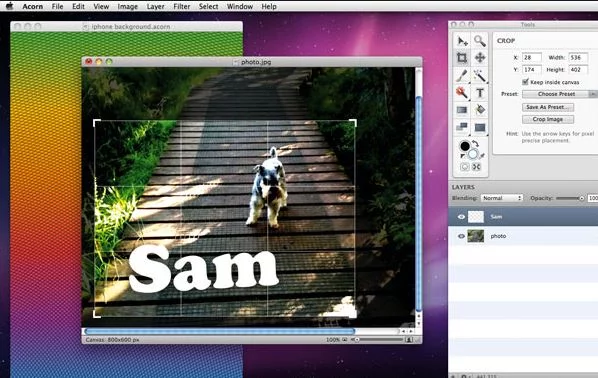598x378 pixels.
Task: Open the Blending mode Normal dropdown
Action: (501, 198)
